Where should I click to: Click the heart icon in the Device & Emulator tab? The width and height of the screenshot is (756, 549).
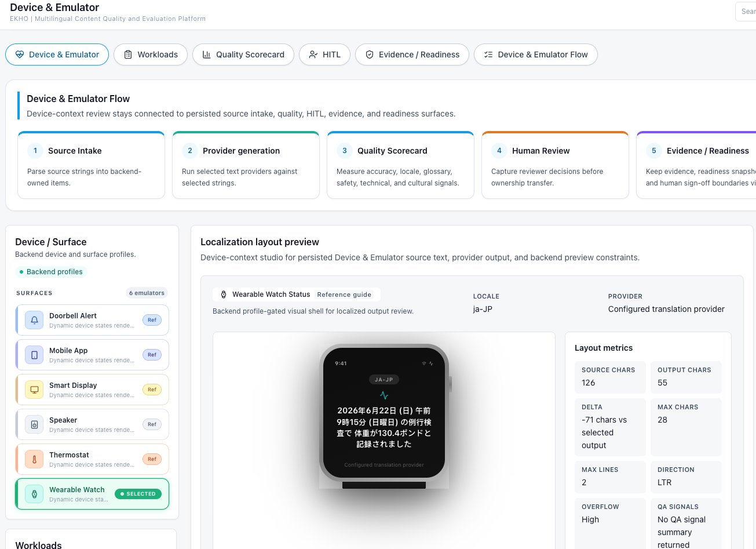(x=20, y=54)
